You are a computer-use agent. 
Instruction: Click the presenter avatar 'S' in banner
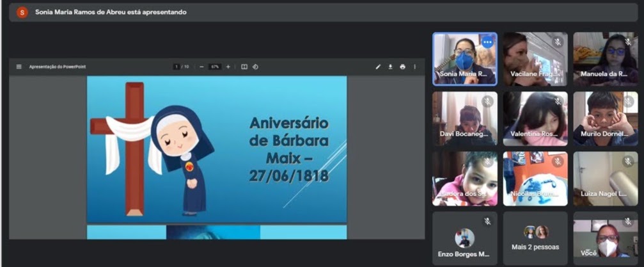coord(22,12)
